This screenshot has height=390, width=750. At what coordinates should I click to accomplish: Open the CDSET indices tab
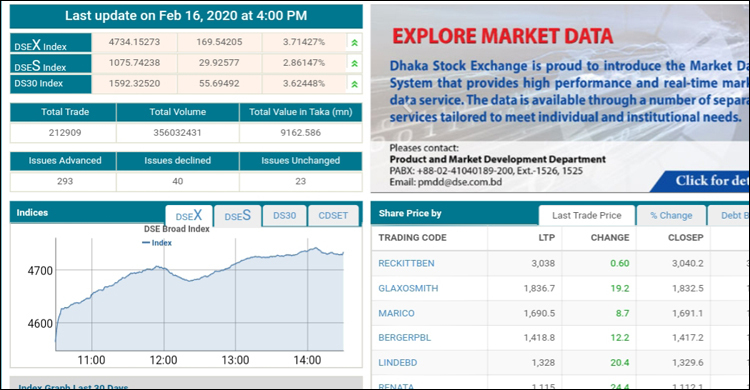pos(333,216)
